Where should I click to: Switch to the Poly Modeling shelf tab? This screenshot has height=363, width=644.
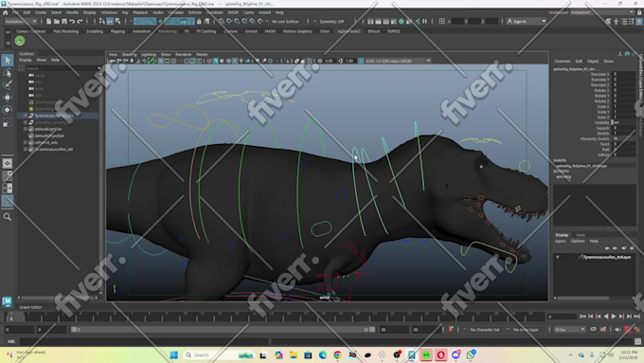click(65, 31)
